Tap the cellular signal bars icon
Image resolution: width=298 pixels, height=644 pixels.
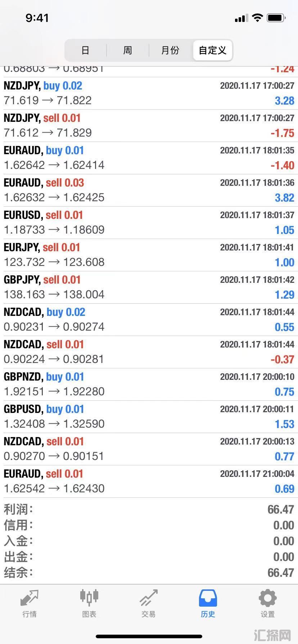pyautogui.click(x=241, y=18)
